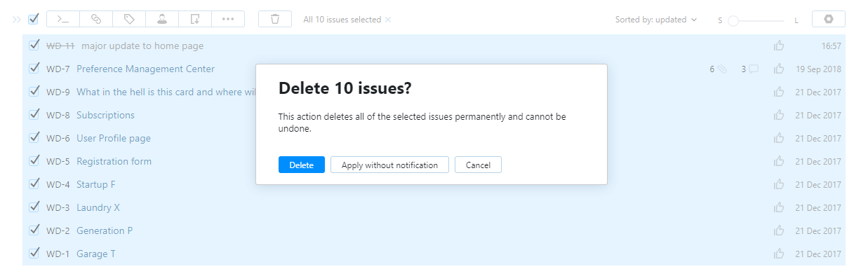Cancel the delete issues dialog

point(478,165)
